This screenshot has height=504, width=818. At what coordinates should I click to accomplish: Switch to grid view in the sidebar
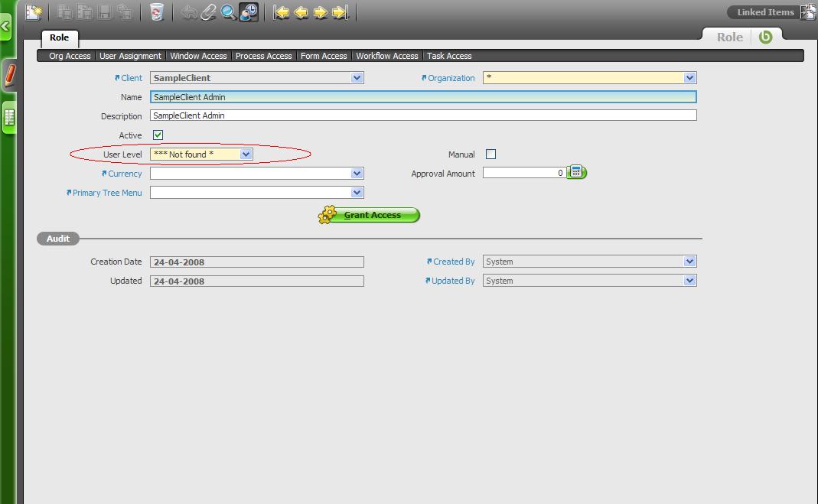(9, 118)
